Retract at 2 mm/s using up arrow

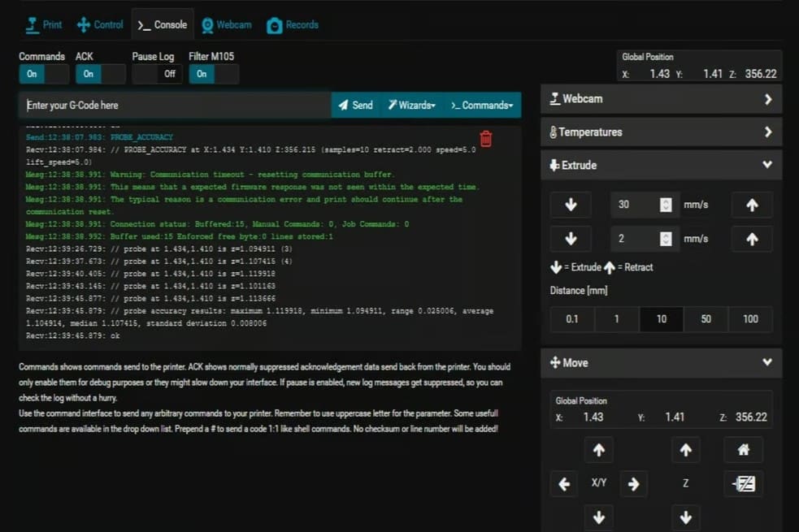tap(752, 239)
